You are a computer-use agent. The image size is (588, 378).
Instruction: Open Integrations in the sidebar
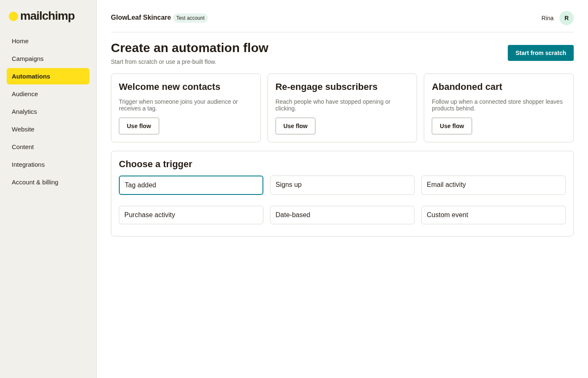pos(48,165)
